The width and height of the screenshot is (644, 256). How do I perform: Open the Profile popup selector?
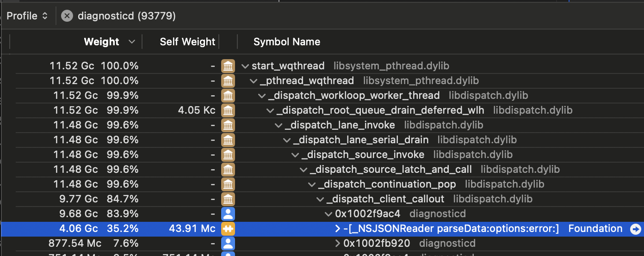click(x=27, y=16)
